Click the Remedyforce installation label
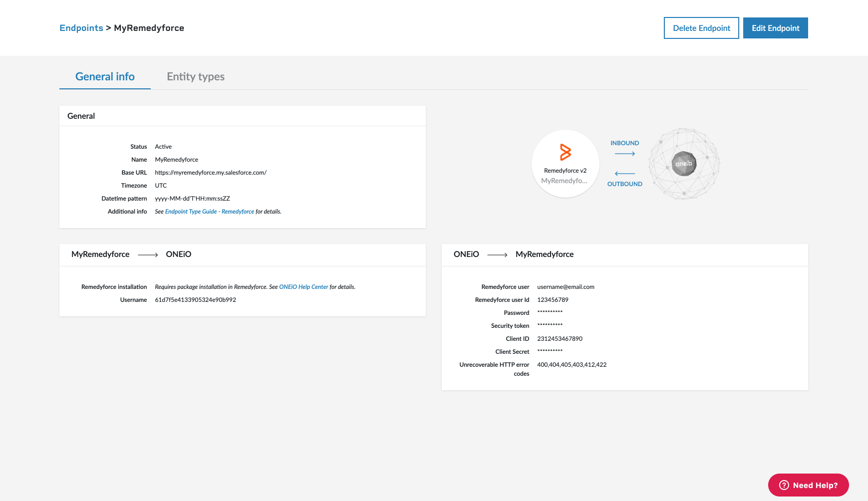The width and height of the screenshot is (868, 501). click(x=114, y=287)
